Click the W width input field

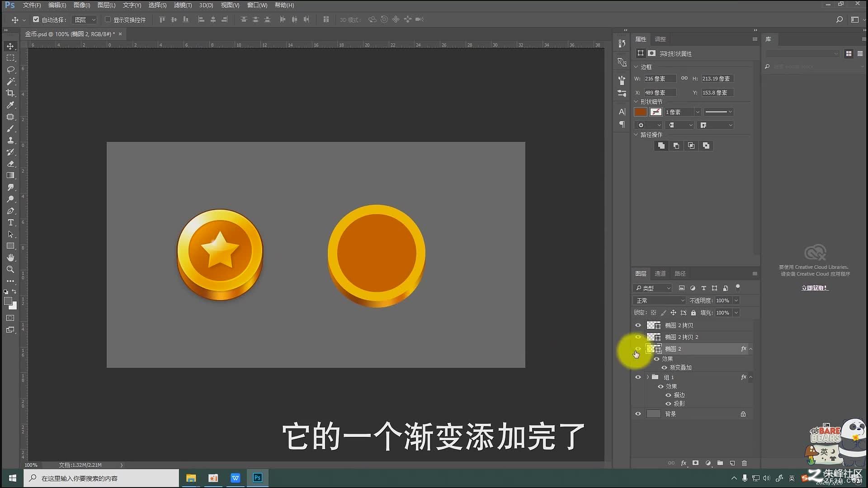(660, 79)
